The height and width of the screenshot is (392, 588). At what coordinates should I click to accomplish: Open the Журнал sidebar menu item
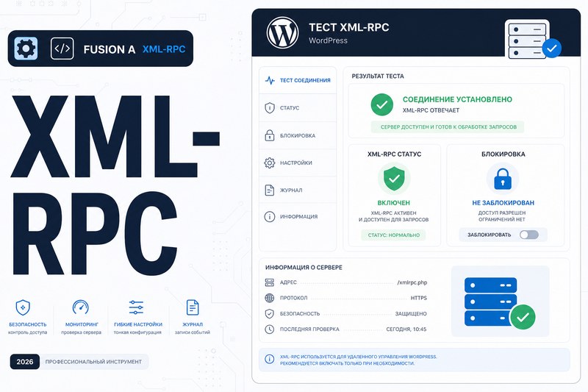coord(298,190)
